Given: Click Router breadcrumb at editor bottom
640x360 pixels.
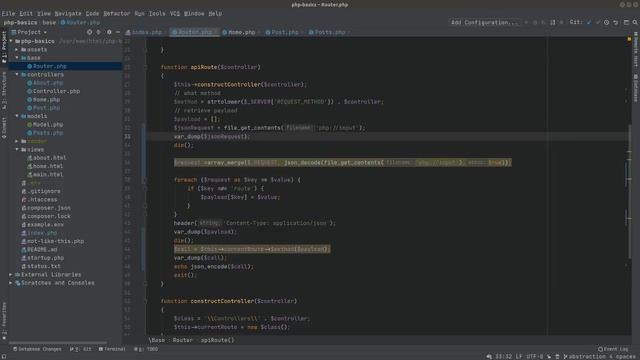Looking at the screenshot, I should click(182, 340).
